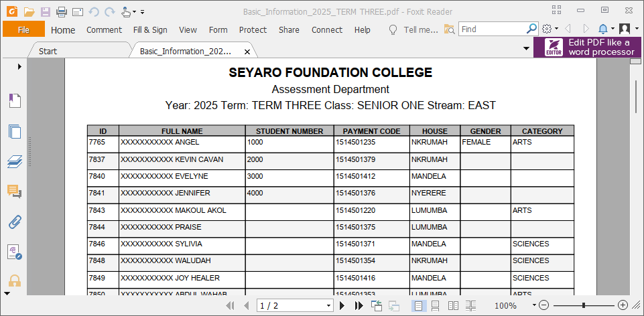Screen dimensions: 644x316
Task: Open the Fill & Sign tab
Action: click(150, 29)
